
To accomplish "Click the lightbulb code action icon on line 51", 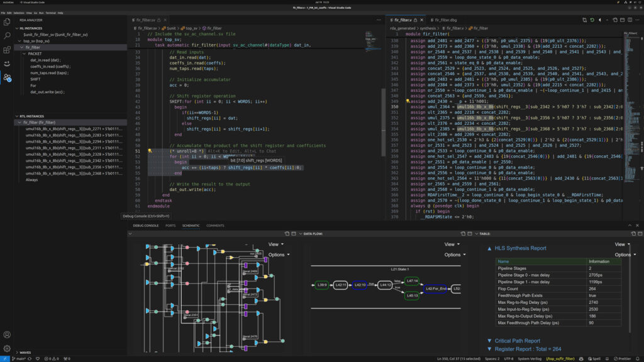I will [150, 151].
